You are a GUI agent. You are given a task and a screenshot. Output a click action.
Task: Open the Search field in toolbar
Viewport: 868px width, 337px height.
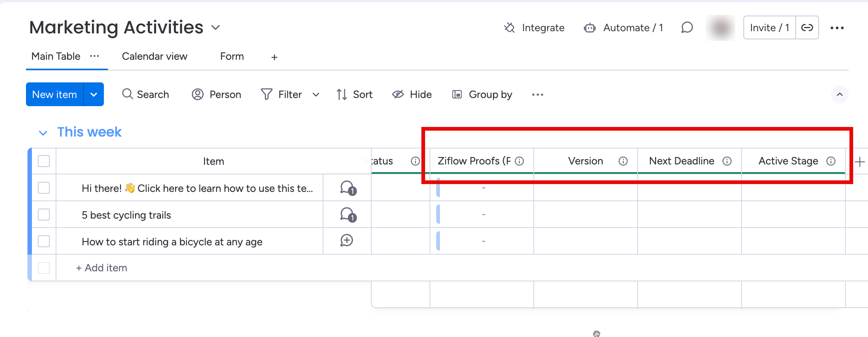(145, 95)
